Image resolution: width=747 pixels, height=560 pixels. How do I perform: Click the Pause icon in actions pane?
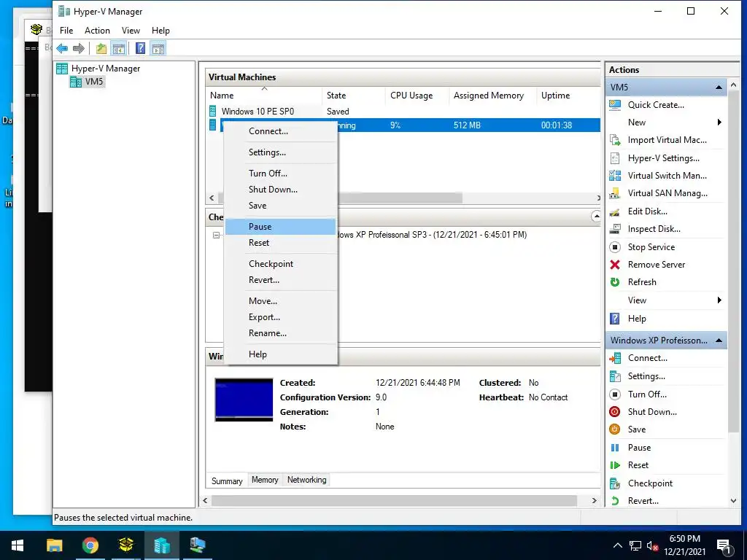pos(615,448)
